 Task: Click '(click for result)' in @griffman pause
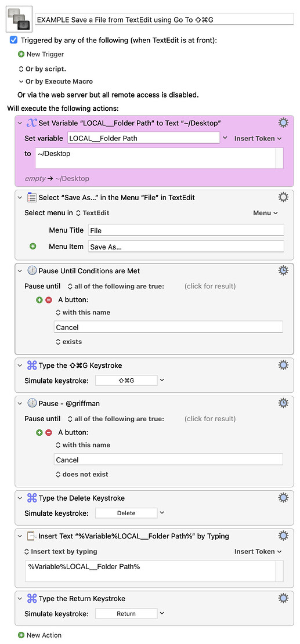pyautogui.click(x=210, y=419)
